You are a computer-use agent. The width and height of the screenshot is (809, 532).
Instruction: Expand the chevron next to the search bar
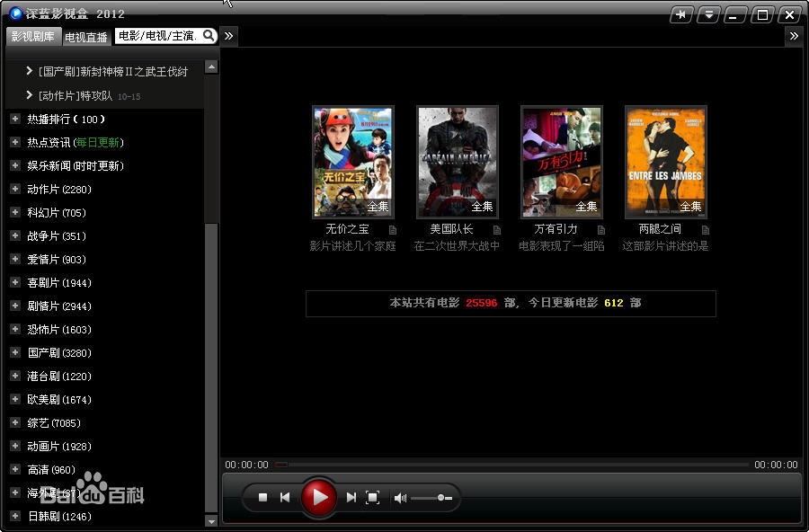click(228, 37)
